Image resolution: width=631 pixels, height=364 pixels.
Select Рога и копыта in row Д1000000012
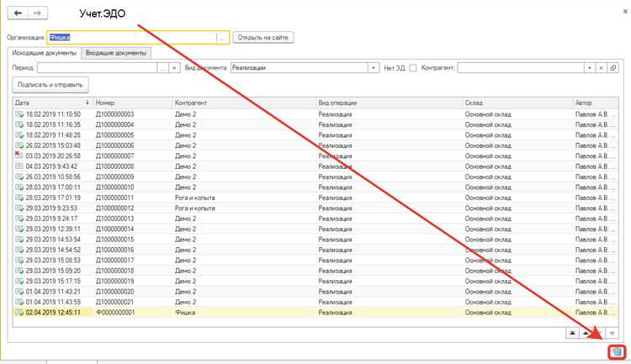[195, 208]
